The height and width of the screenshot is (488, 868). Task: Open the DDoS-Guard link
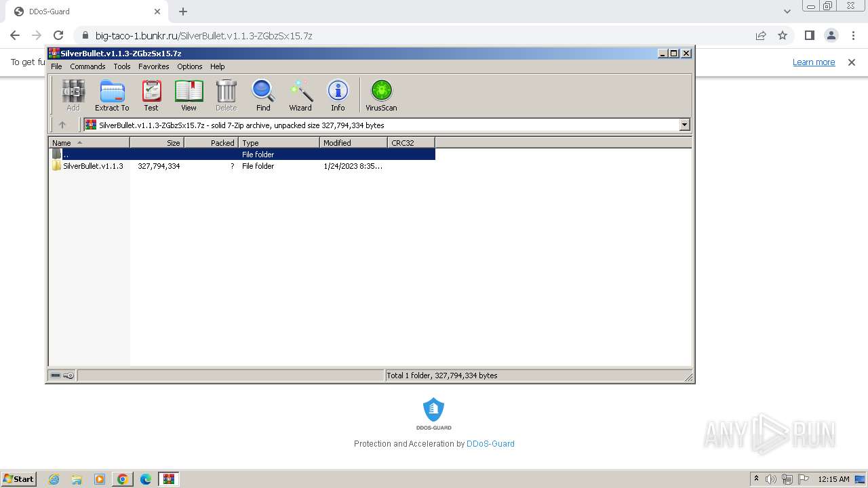point(490,444)
